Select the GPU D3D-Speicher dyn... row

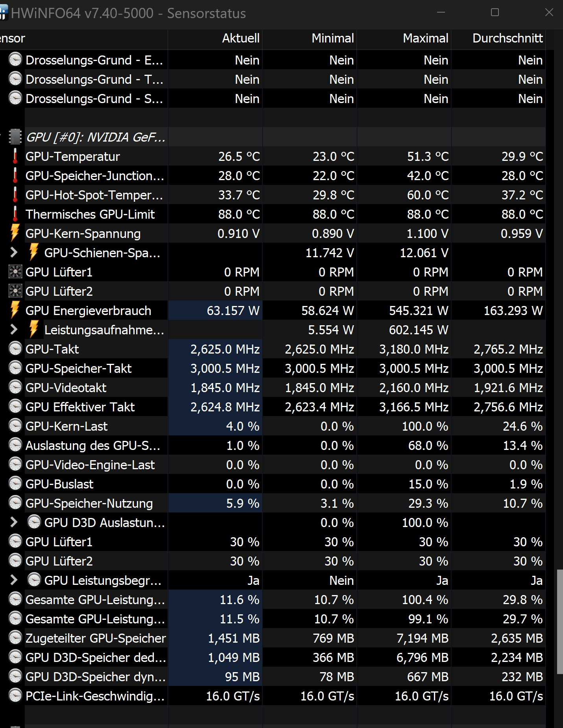click(x=273, y=676)
